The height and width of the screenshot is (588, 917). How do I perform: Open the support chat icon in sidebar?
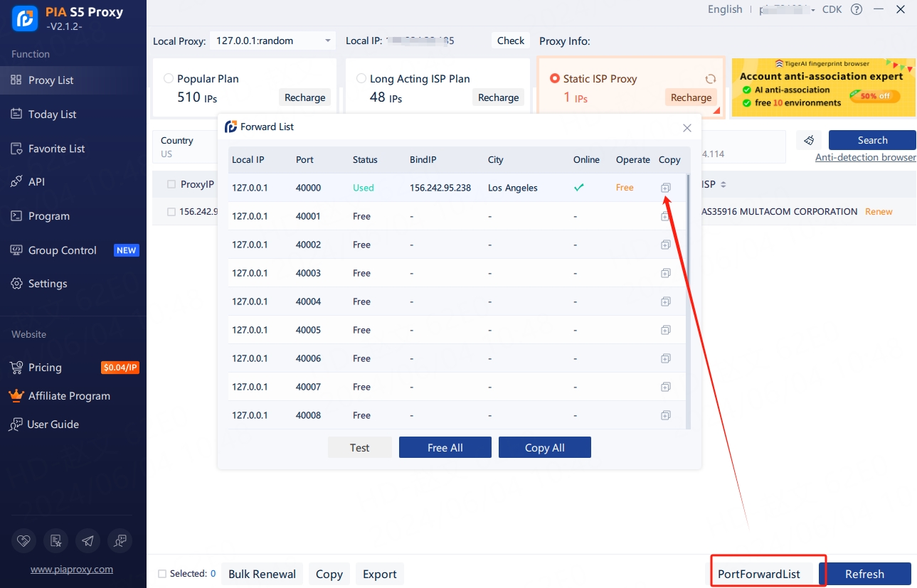[120, 541]
